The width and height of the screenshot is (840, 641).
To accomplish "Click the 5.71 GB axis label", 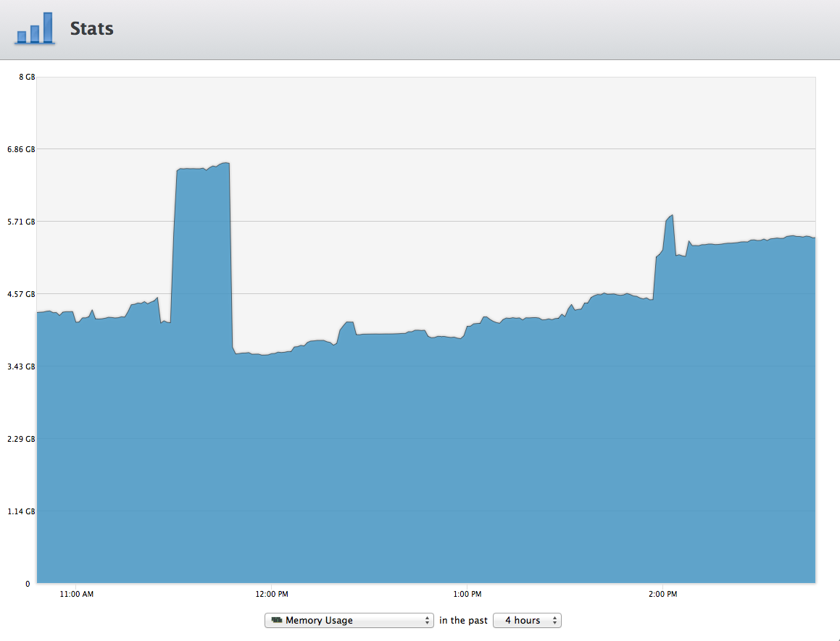I will [22, 222].
